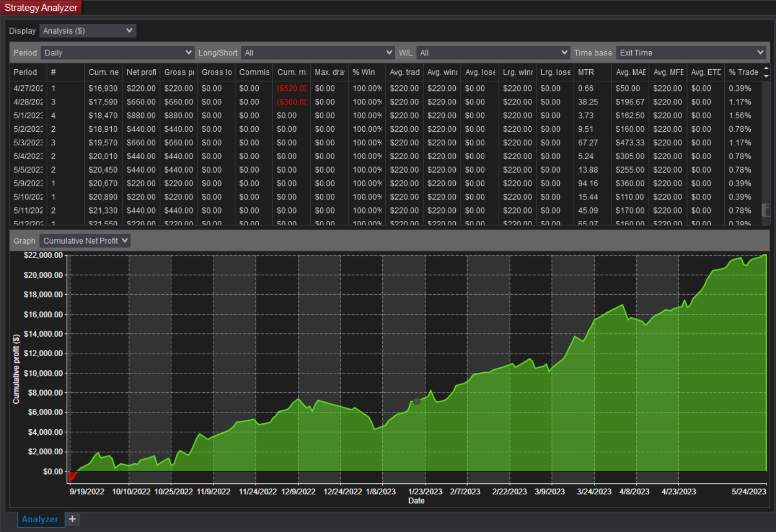Click the Net profit column header
776x532 pixels.
click(141, 72)
